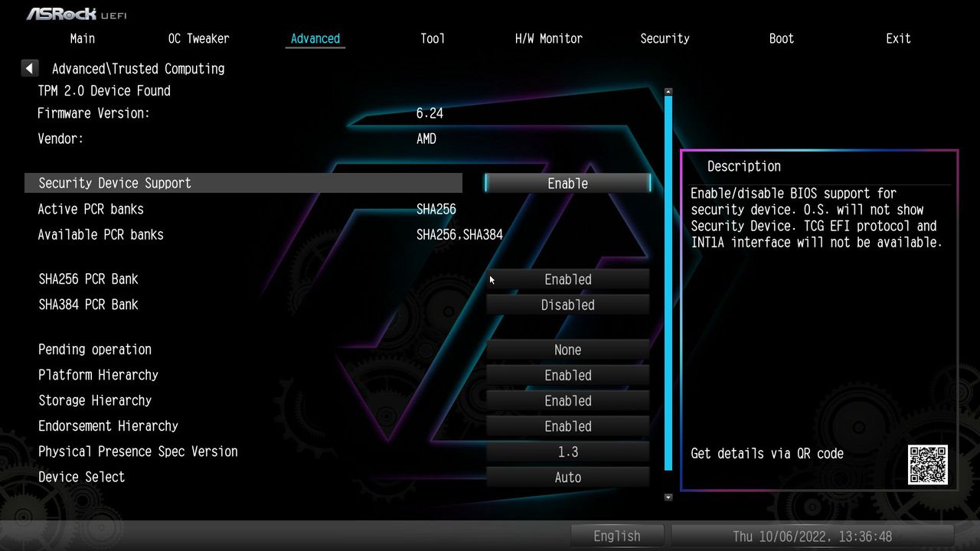Click the scrollbar down arrow

[668, 497]
